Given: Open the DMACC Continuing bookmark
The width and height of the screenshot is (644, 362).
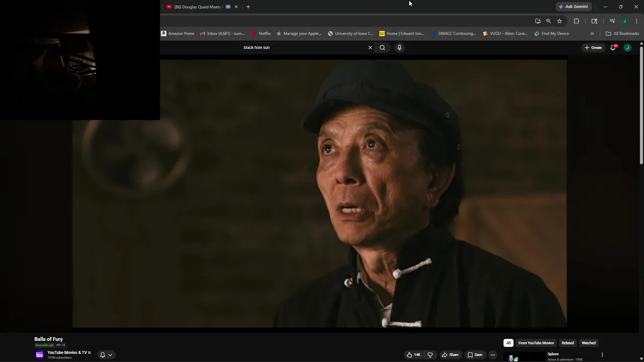Looking at the screenshot, I should click(453, 33).
